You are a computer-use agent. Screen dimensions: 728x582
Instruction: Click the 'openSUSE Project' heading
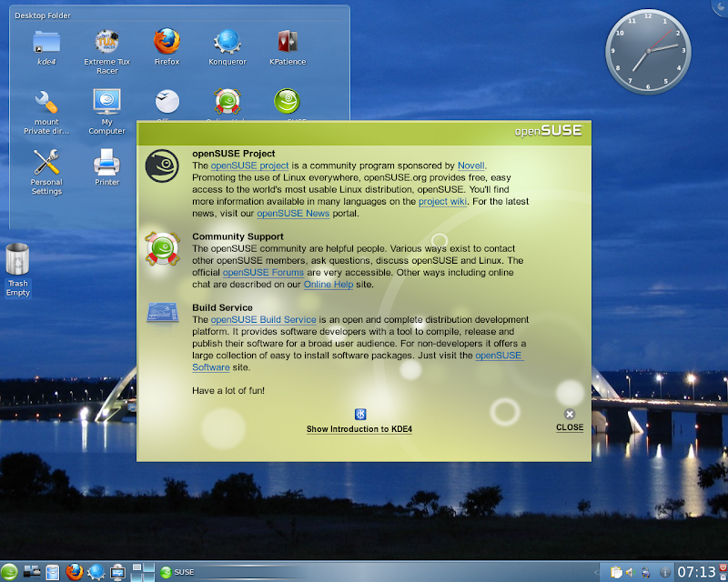[234, 154]
